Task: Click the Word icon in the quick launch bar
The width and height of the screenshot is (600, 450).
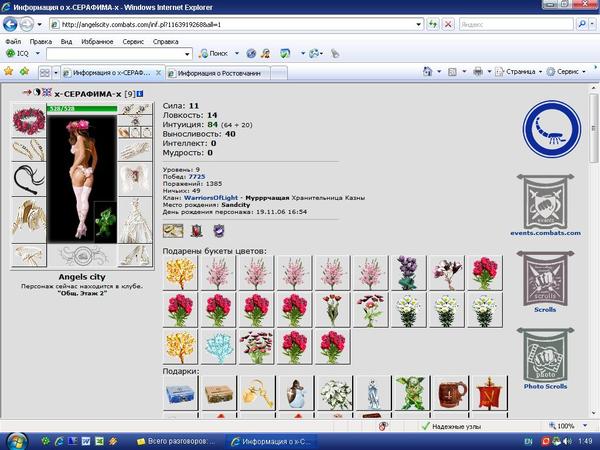Action: pyautogui.click(x=86, y=442)
